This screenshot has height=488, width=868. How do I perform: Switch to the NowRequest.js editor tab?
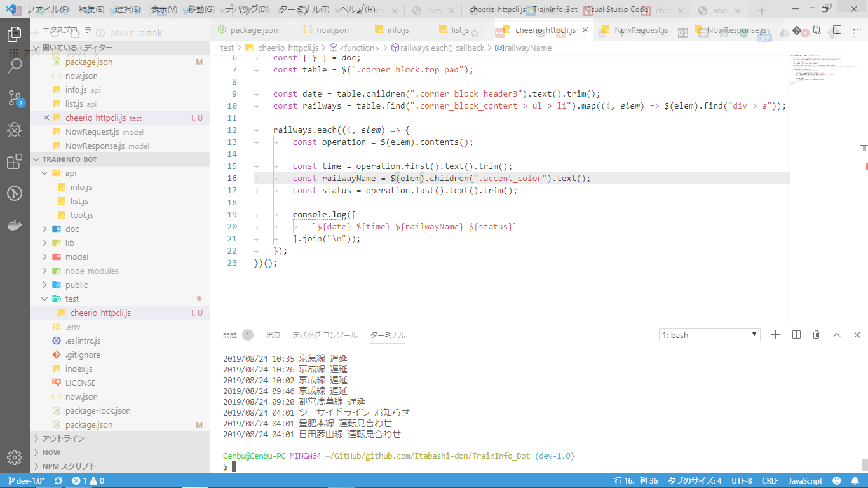pos(641,30)
